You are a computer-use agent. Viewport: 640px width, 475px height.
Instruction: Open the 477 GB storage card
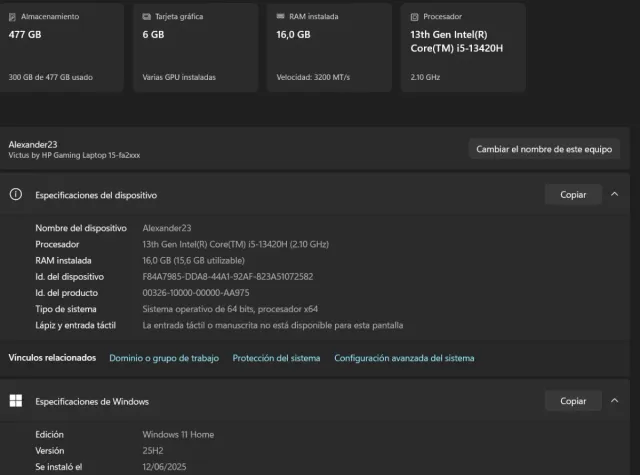pyautogui.click(x=62, y=47)
